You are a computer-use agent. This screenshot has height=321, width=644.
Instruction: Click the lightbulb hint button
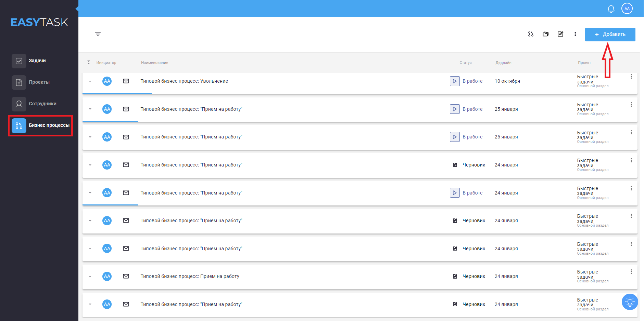tap(630, 302)
